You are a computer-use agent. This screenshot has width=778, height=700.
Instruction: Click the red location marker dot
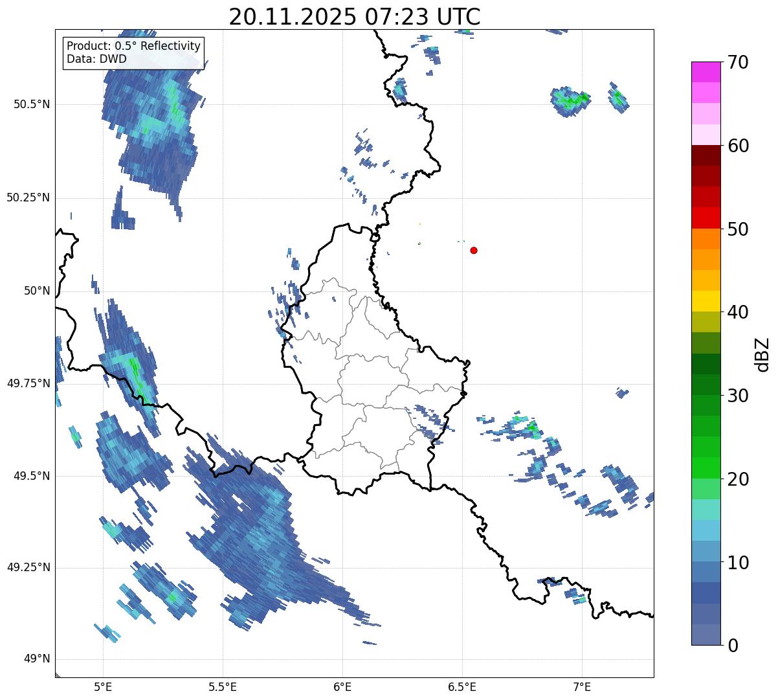pyautogui.click(x=474, y=250)
